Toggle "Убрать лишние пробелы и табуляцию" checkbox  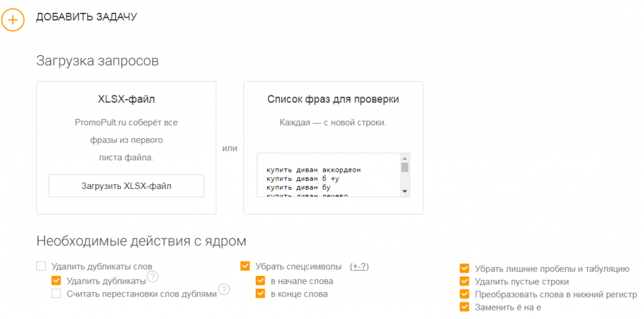point(464,269)
